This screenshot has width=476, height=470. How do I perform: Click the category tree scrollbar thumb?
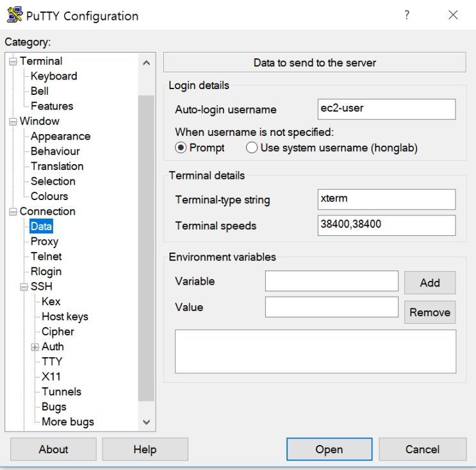(x=146, y=248)
